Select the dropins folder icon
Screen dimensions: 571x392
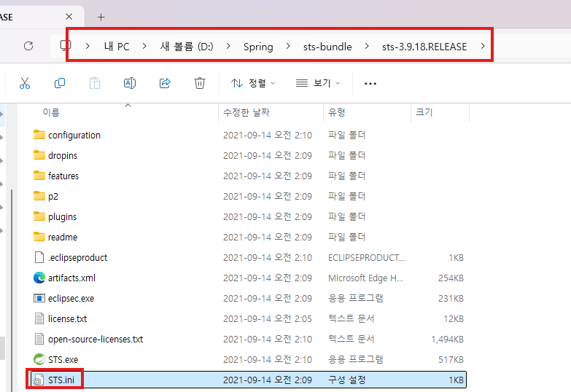pyautogui.click(x=39, y=155)
